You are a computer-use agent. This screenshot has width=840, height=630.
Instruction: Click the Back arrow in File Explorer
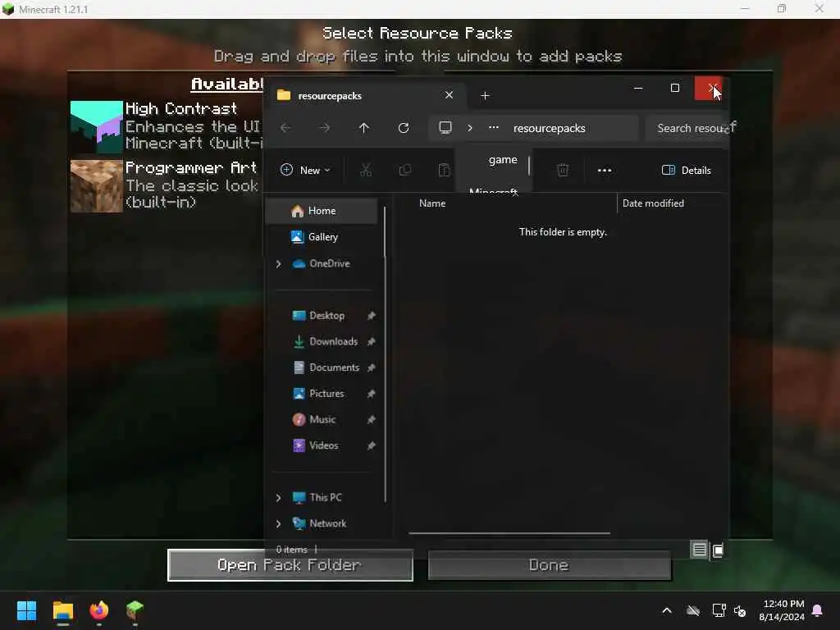(285, 128)
